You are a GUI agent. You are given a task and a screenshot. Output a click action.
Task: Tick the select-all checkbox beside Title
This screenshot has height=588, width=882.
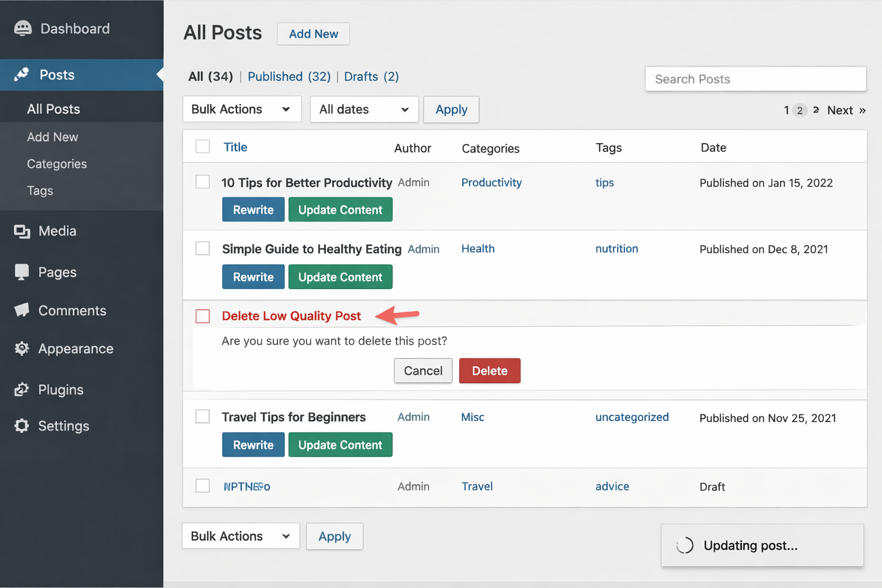pos(203,146)
